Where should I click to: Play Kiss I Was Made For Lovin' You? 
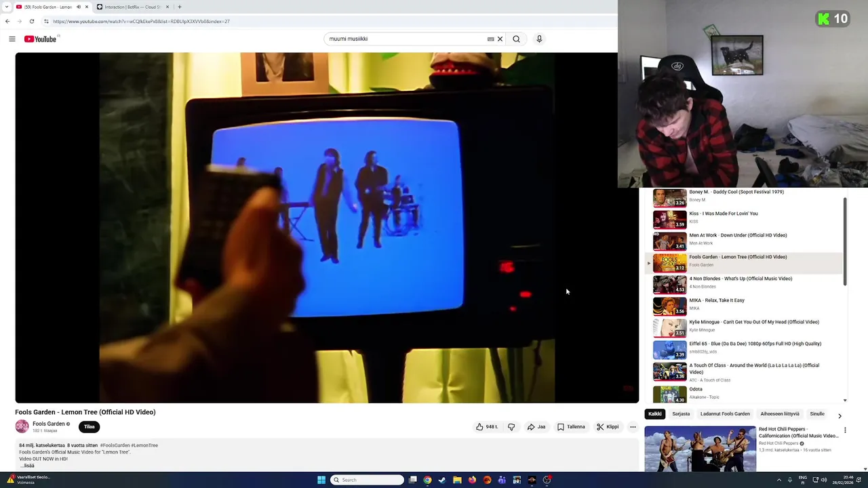pos(743,219)
